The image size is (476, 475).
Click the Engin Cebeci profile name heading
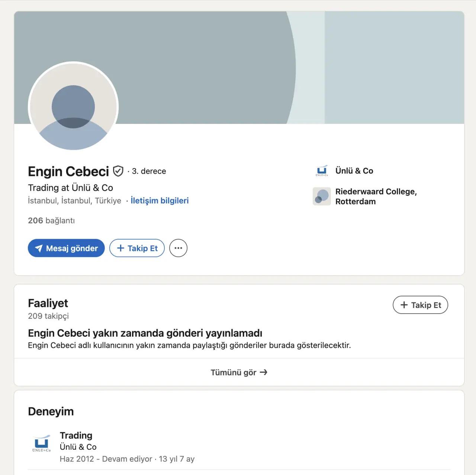click(x=68, y=171)
